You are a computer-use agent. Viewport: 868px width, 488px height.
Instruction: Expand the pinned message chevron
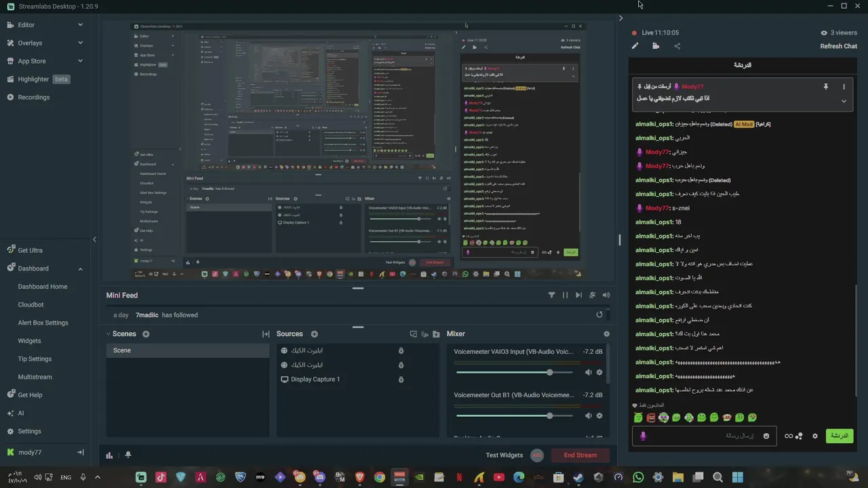844,101
